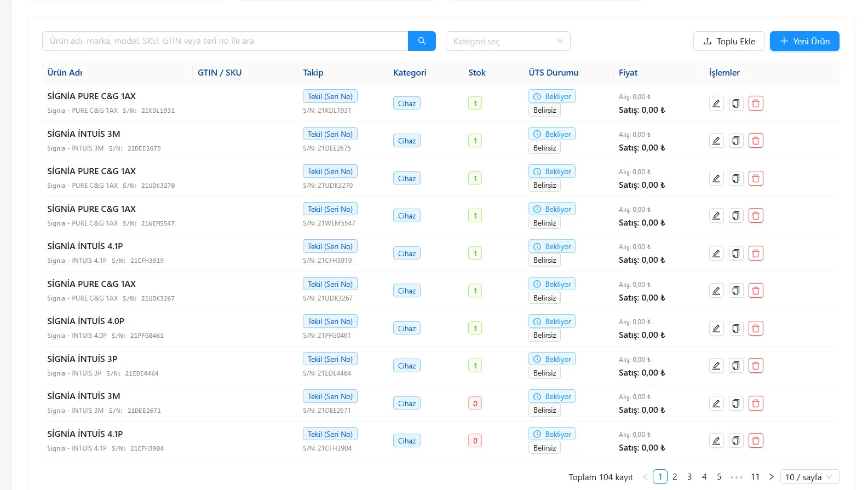Click the blue search magnifier button
Screen dimensions: 868x490
tap(422, 41)
